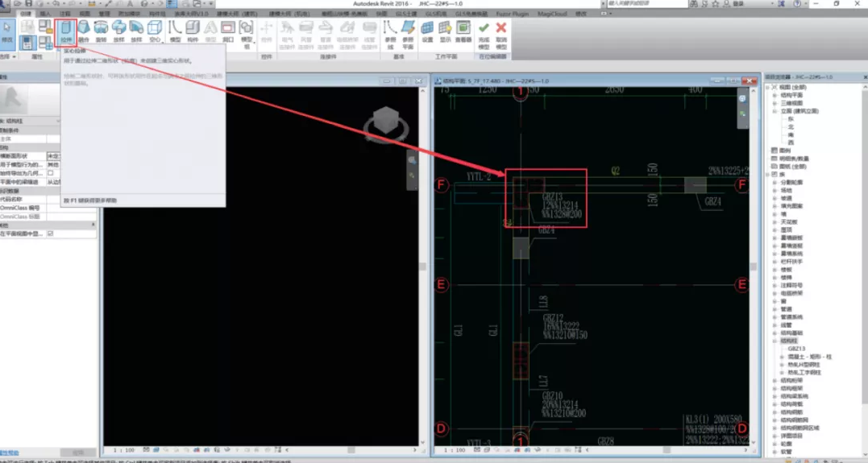Viewport: 868px width, 463px height.
Task: Open the Select (选择) panel dropdown
Action: pos(8,56)
